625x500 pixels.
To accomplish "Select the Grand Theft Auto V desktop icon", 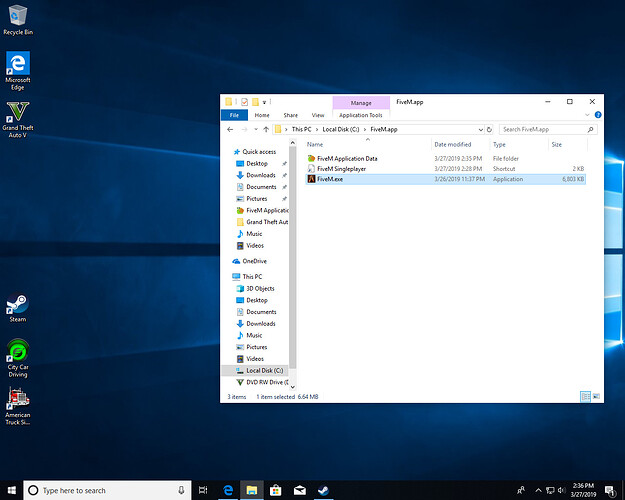I will tap(17, 113).
